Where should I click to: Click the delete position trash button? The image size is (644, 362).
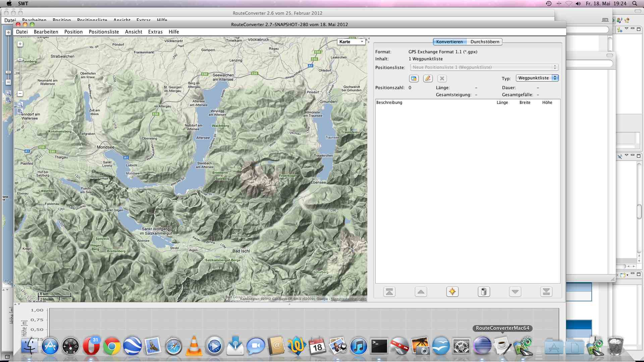coord(484,292)
